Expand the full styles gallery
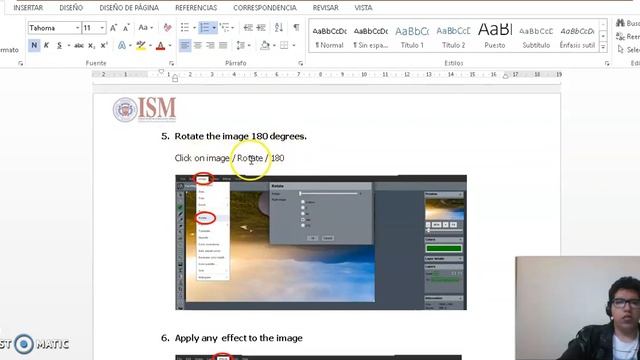640x360 pixels. click(603, 48)
